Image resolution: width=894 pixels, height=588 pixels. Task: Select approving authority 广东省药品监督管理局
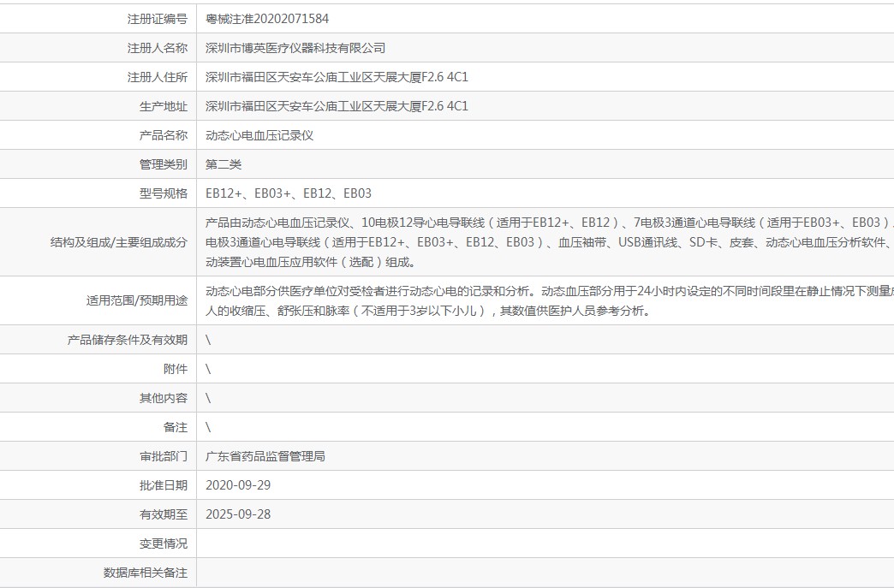(265, 456)
